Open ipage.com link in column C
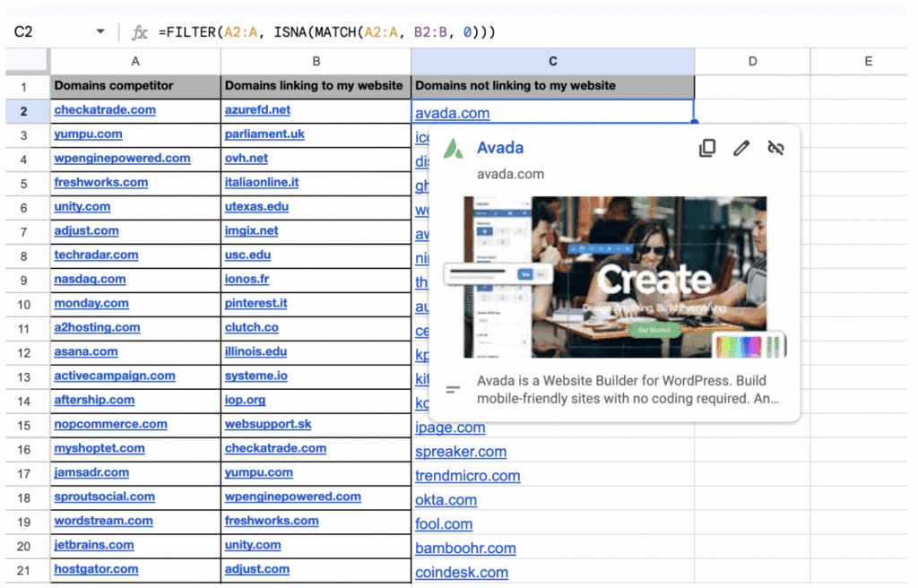The image size is (918, 588). [450, 428]
